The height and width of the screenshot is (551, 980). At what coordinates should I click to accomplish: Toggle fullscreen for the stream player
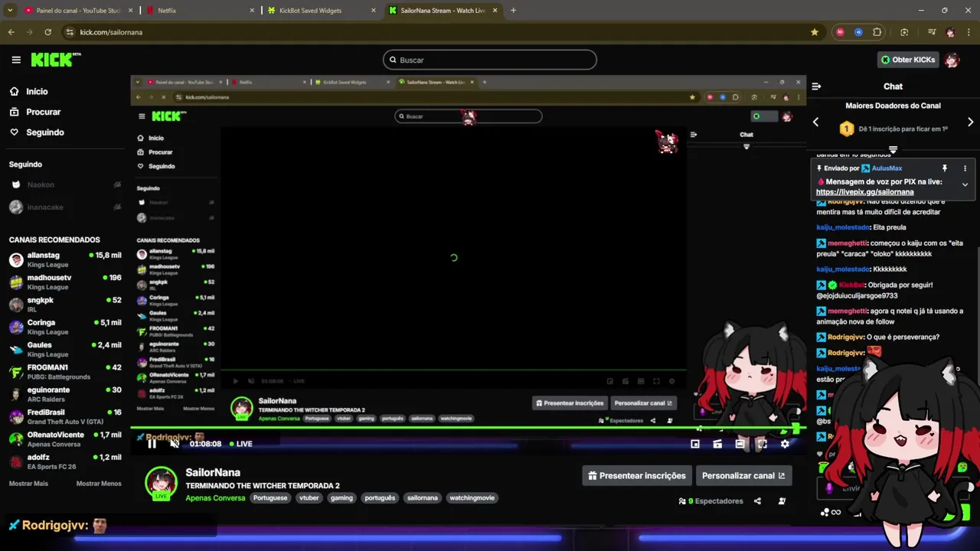pos(762,444)
